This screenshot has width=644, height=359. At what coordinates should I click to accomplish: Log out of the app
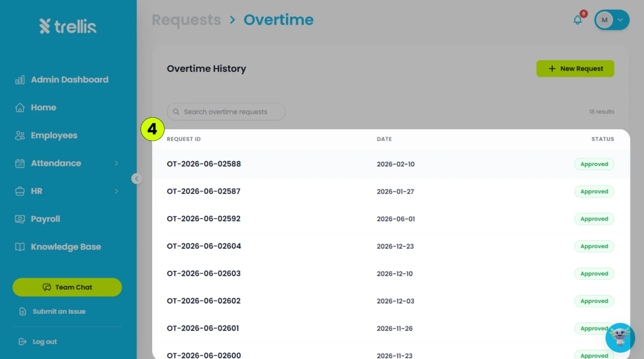tap(45, 342)
